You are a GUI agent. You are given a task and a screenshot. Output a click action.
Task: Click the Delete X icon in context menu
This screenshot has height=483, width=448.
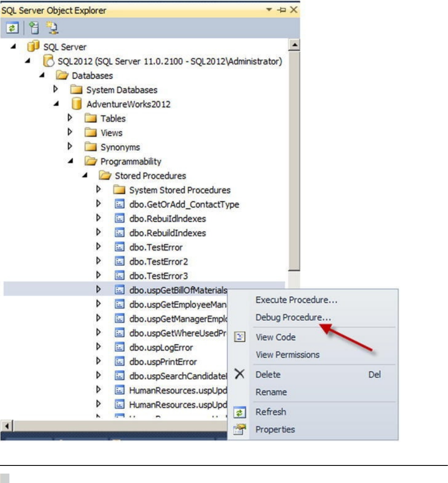[x=239, y=374]
